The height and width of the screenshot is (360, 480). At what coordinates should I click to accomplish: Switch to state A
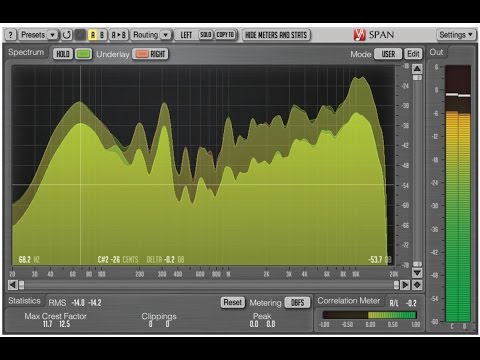click(x=93, y=35)
